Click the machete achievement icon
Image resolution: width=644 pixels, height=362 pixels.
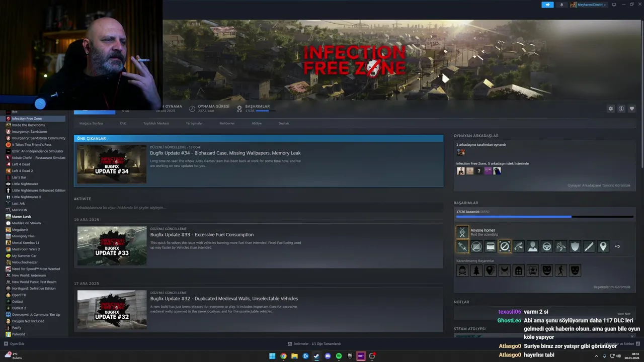click(x=589, y=246)
